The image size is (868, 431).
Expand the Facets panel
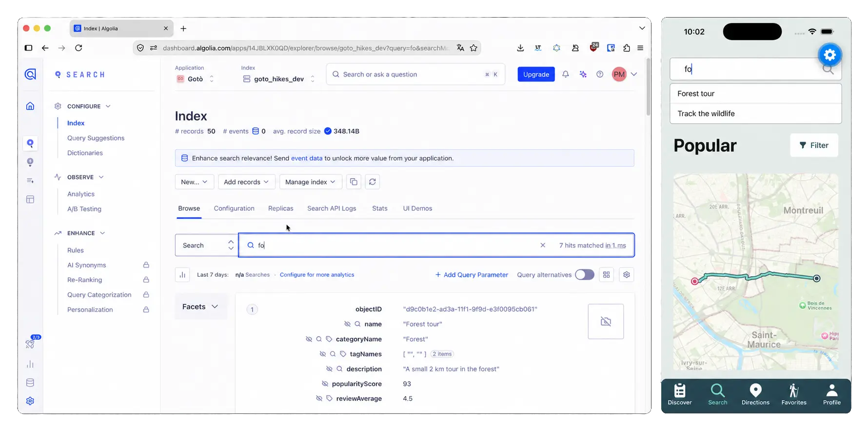pyautogui.click(x=200, y=307)
